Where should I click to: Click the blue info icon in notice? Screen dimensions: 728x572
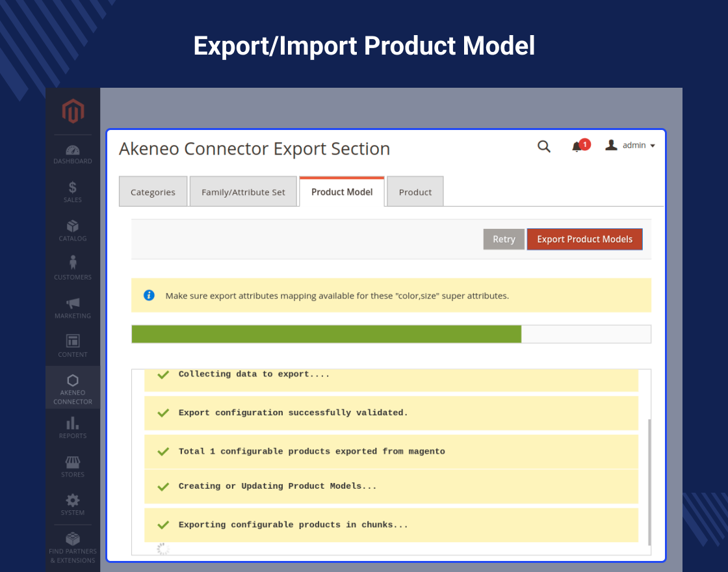[149, 295]
